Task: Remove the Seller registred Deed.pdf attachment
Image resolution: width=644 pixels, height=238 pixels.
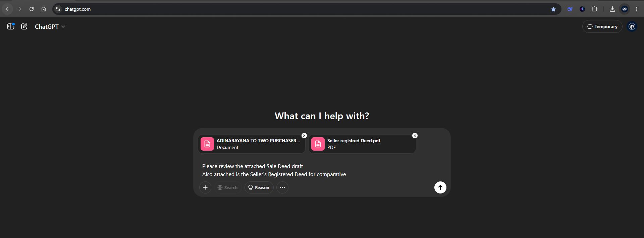Action: coord(415,136)
